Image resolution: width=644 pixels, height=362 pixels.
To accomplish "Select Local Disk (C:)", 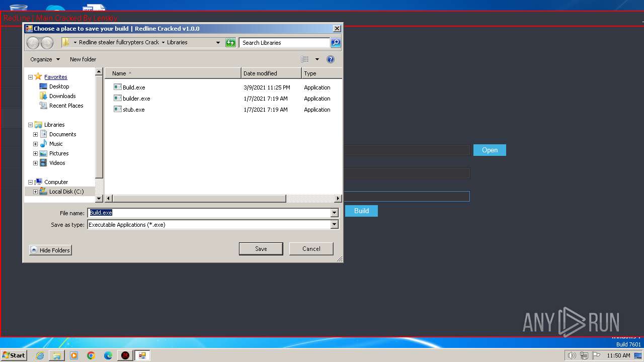I will (x=66, y=192).
